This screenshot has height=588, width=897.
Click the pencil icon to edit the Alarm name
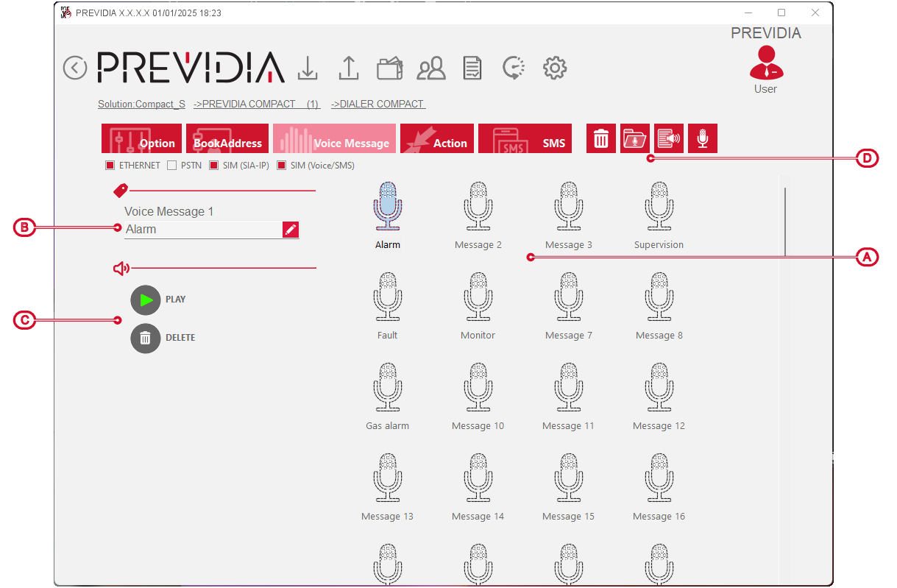[x=291, y=230]
